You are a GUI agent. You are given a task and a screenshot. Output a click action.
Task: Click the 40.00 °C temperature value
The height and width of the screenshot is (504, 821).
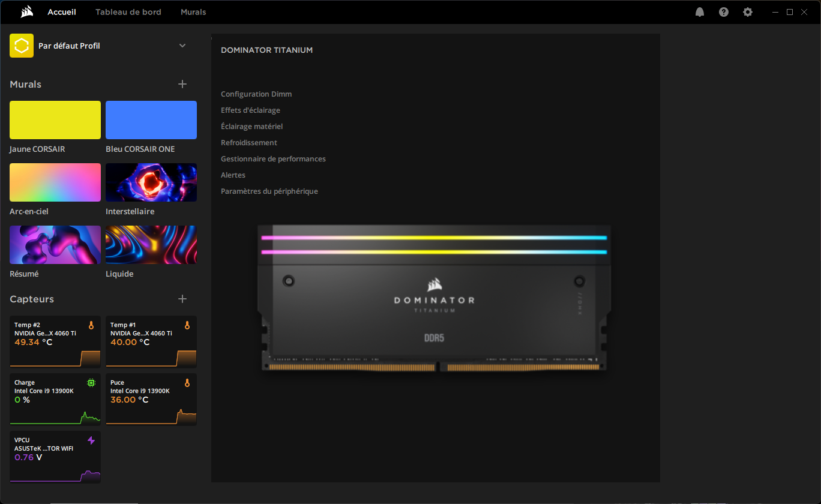coord(130,342)
